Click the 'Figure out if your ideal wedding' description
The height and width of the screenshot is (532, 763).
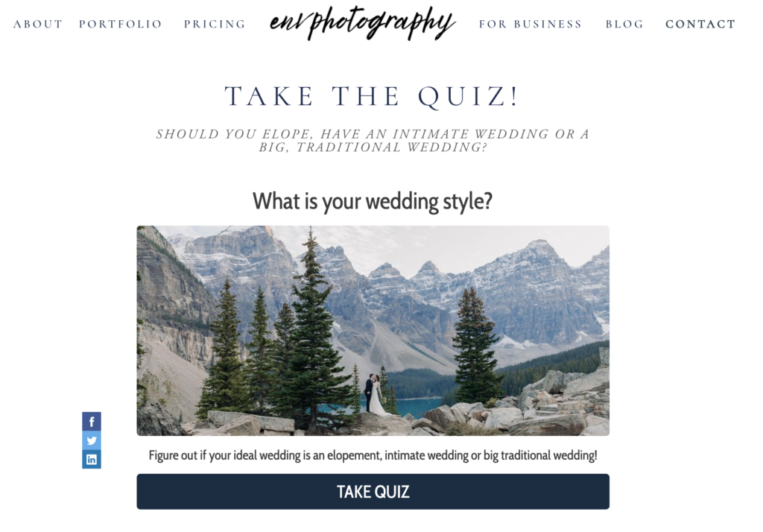point(373,455)
